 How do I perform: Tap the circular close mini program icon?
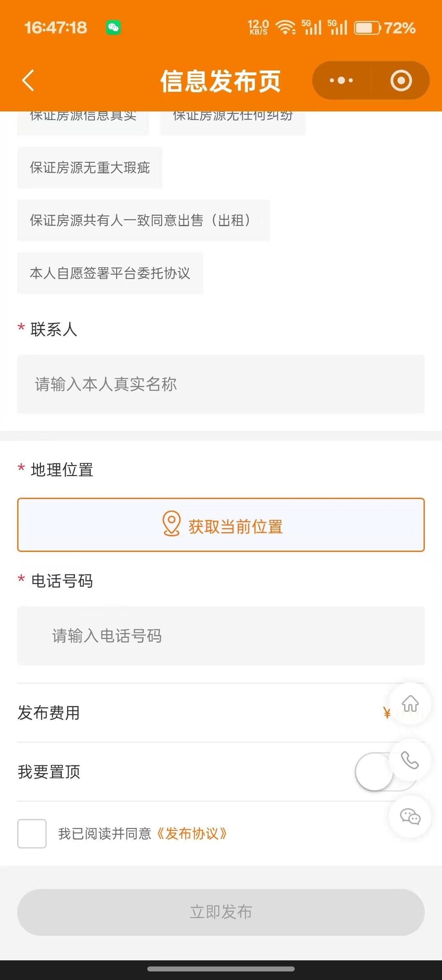click(401, 80)
